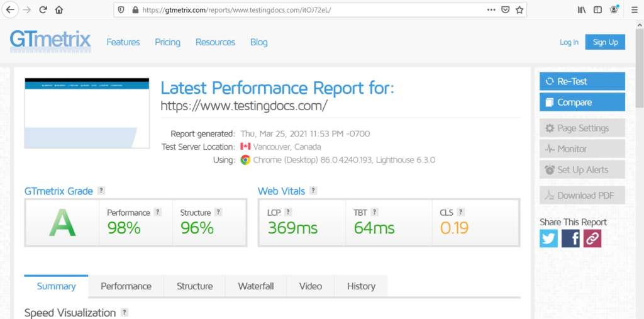Open the browser home page icon
Viewport: 644px width, 319px height.
tap(59, 10)
